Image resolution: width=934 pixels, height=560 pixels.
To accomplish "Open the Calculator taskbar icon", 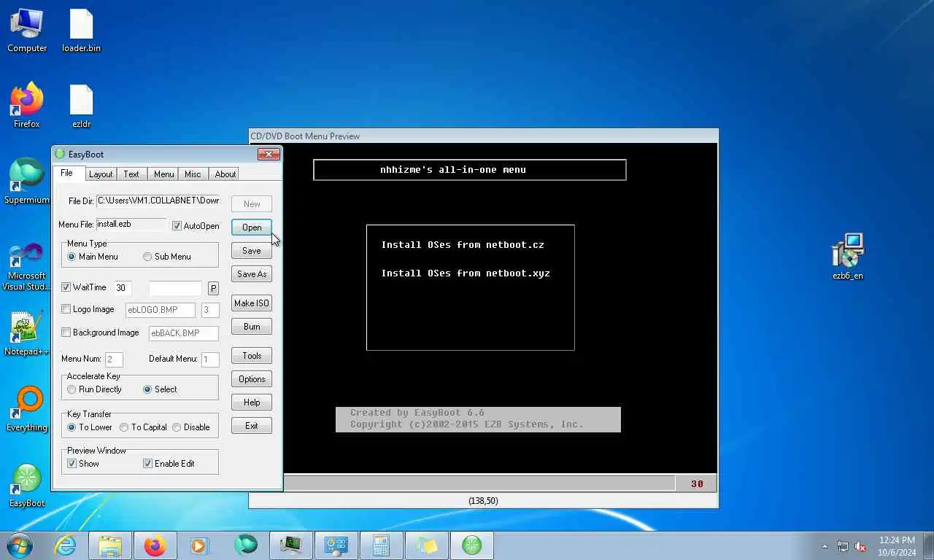I will 382,545.
